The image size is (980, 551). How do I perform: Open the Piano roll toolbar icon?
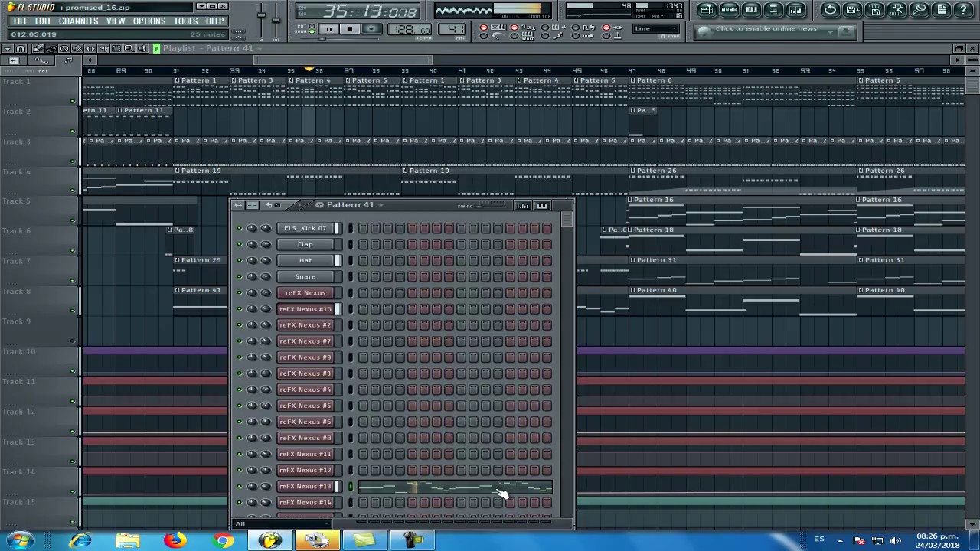[x=751, y=10]
